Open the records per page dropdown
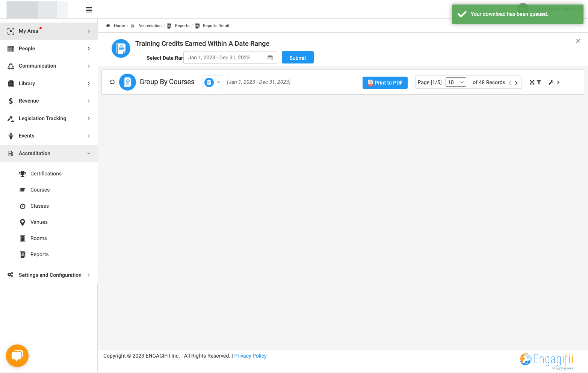Screen dimensions: 588x373 pos(456,82)
